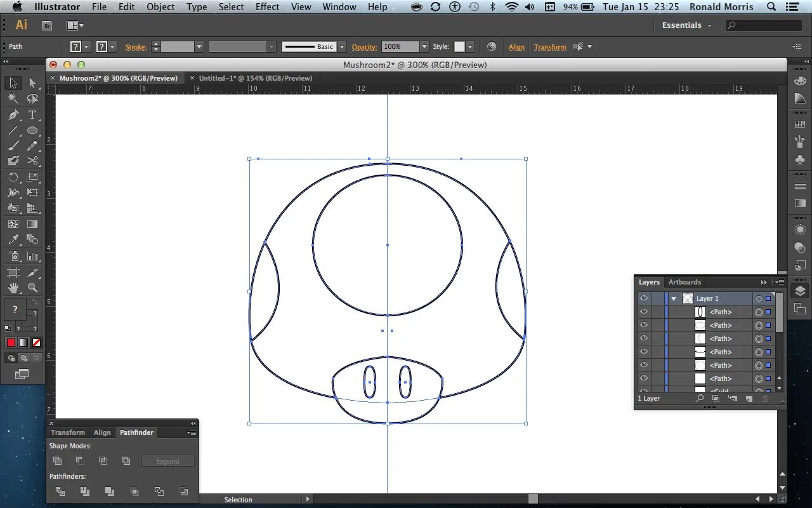The image size is (812, 508).
Task: Open the Object menu
Action: pos(160,7)
